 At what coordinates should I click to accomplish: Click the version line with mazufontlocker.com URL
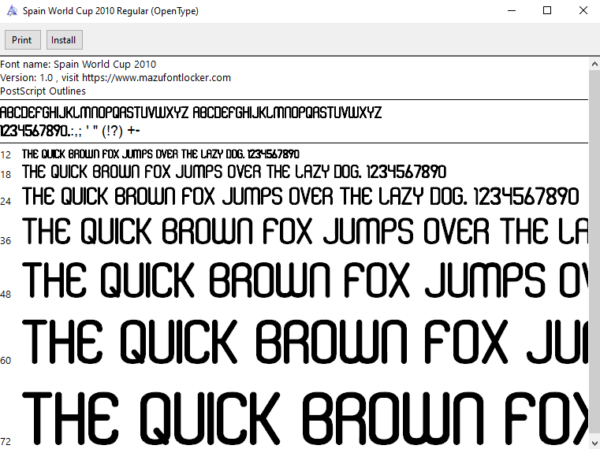(116, 78)
